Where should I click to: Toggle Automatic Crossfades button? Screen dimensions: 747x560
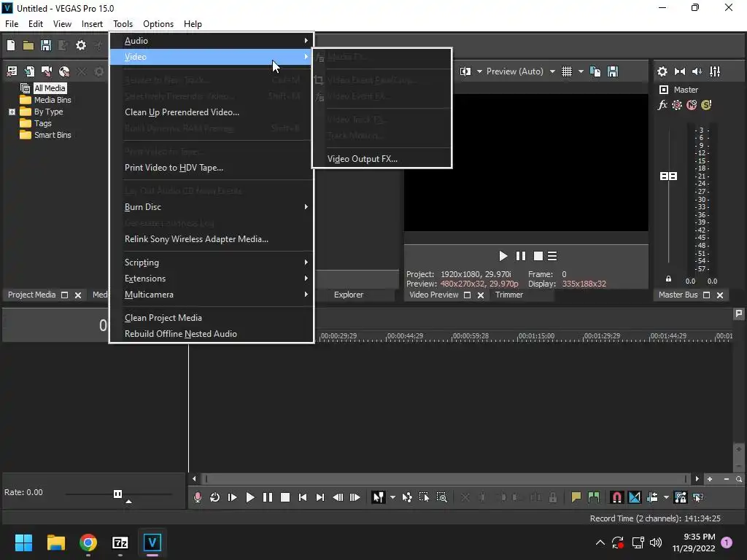pyautogui.click(x=635, y=497)
